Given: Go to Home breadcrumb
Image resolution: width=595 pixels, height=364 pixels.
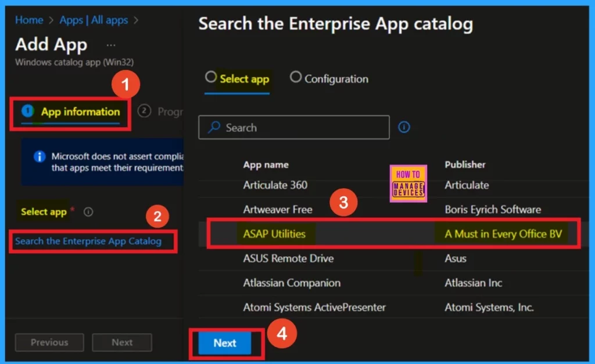Looking at the screenshot, I should coord(29,20).
